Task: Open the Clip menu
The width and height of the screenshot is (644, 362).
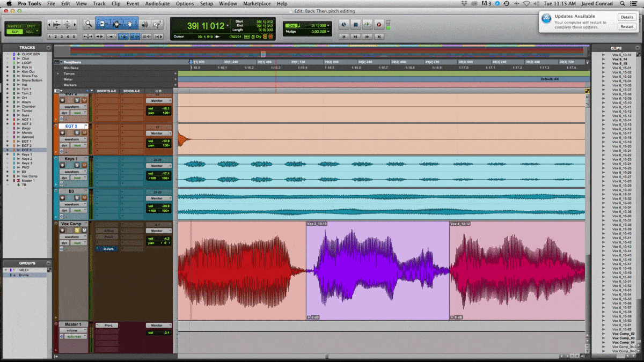Action: click(x=116, y=3)
